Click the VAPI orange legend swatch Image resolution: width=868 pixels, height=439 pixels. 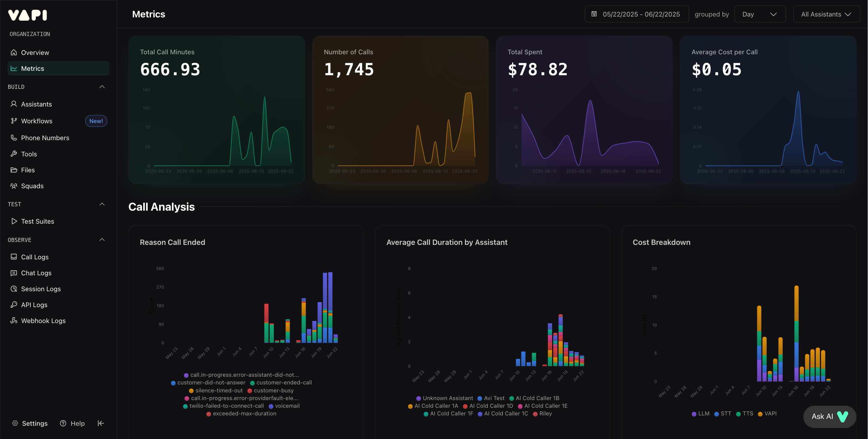[760, 414]
